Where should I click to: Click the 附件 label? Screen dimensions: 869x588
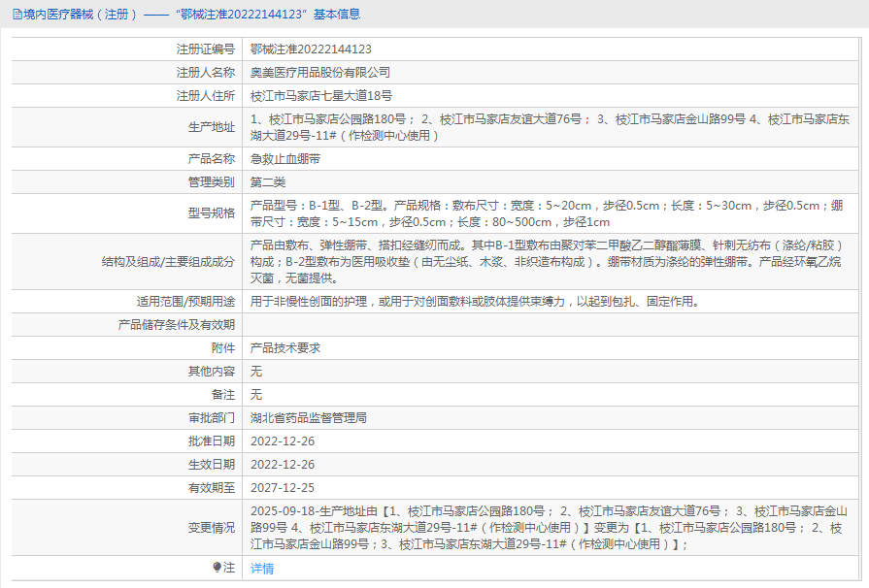(x=222, y=348)
